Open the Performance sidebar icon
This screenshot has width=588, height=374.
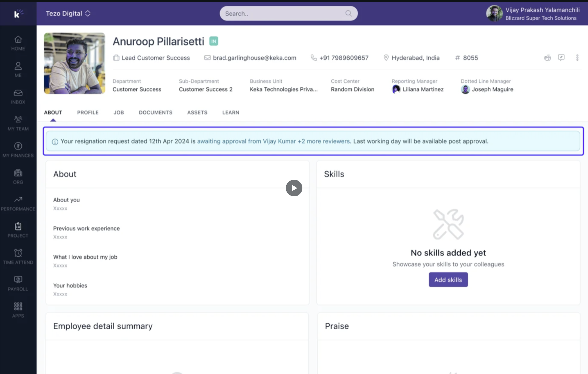(x=18, y=203)
